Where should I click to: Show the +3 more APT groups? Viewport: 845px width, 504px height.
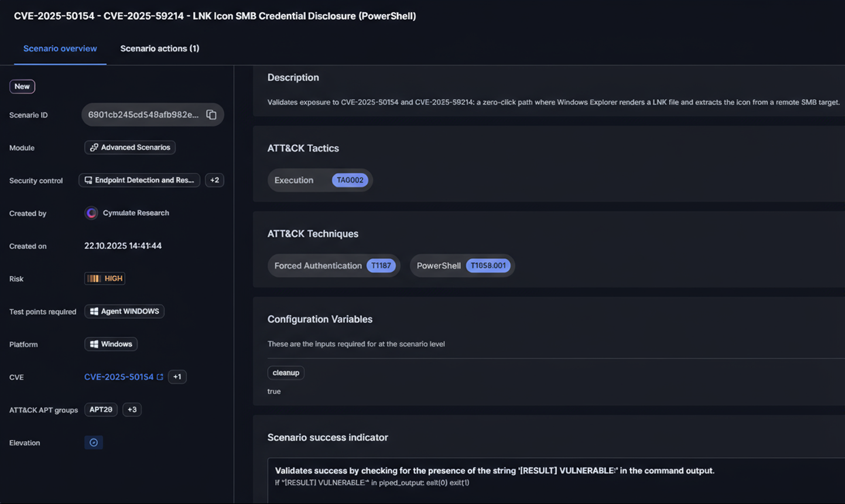(132, 410)
